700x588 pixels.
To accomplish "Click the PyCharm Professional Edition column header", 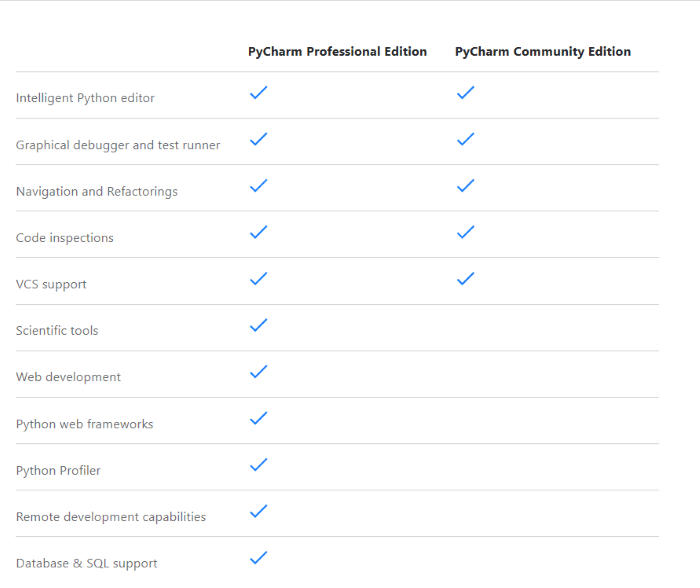I will pos(337,52).
